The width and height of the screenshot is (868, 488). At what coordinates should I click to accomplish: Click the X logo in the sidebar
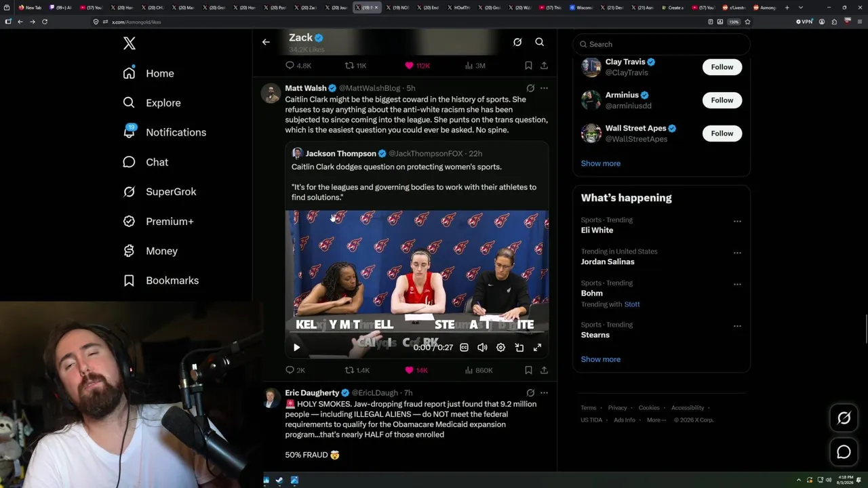point(130,43)
